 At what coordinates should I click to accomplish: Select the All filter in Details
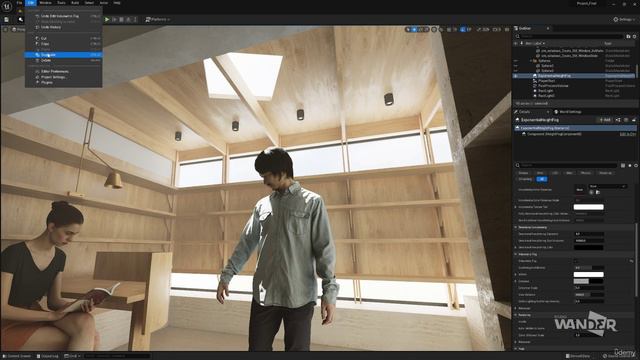542,179
